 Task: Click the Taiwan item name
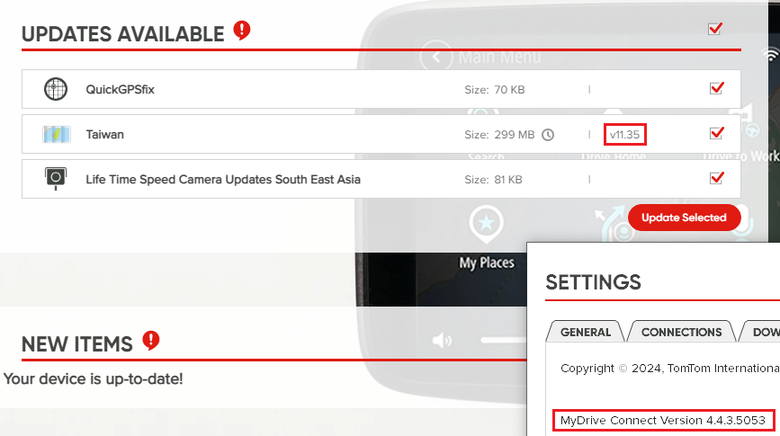coord(105,134)
